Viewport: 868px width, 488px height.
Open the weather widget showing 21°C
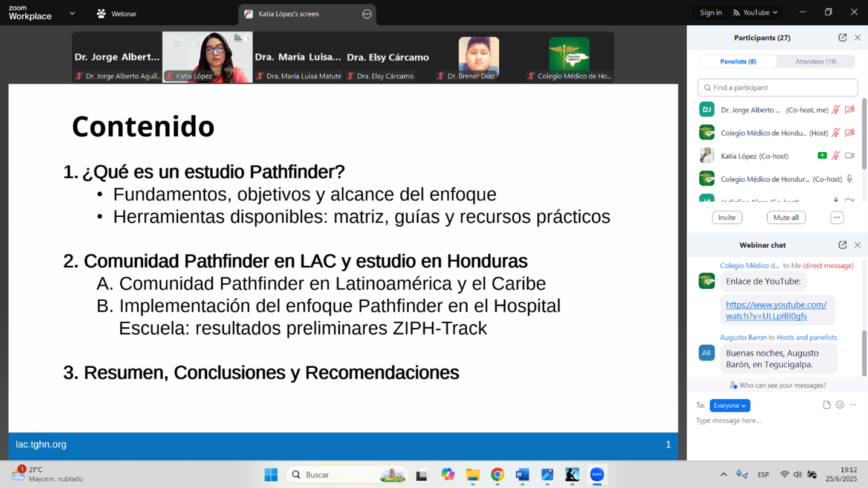click(x=47, y=474)
